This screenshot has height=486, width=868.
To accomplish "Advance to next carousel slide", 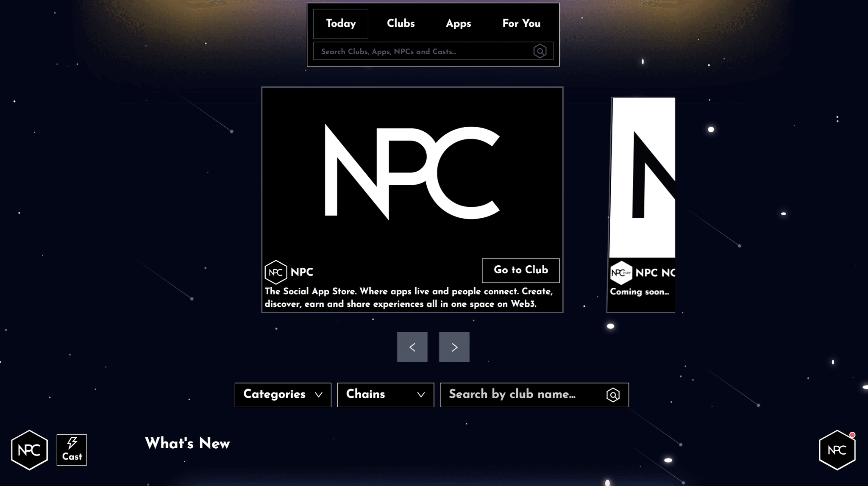I will (454, 347).
